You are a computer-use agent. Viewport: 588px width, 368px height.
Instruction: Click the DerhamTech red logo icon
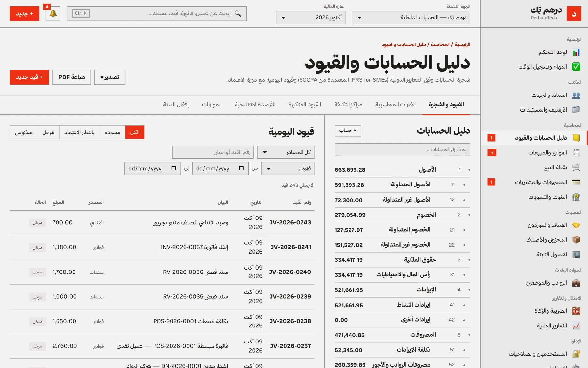click(574, 14)
